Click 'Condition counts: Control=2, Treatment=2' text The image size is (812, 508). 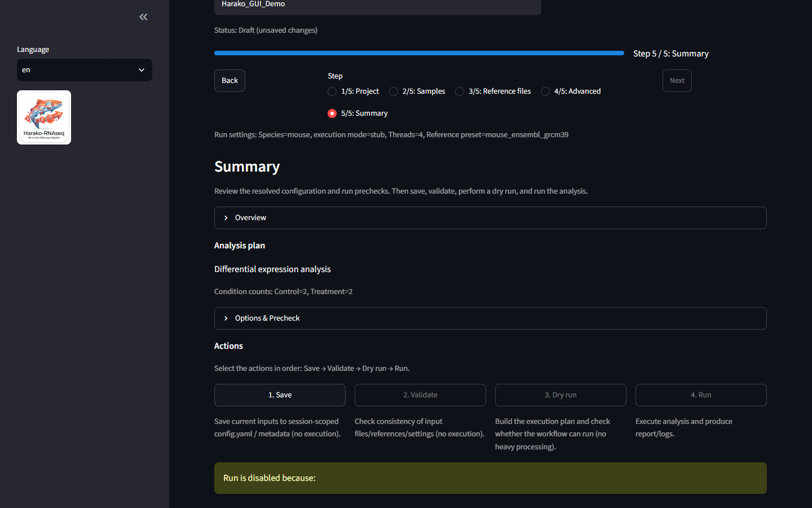click(x=283, y=292)
